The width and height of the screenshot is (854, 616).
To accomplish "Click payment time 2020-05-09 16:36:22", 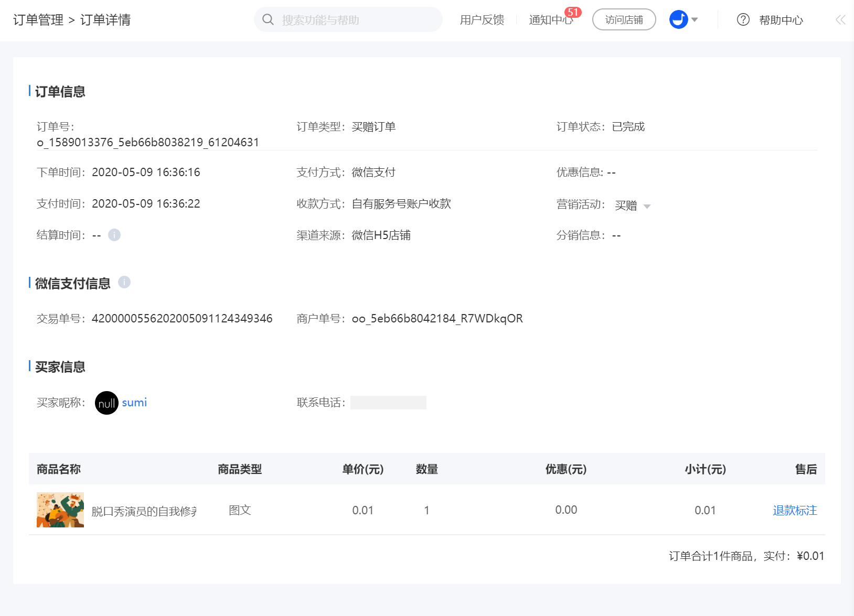I will (146, 204).
